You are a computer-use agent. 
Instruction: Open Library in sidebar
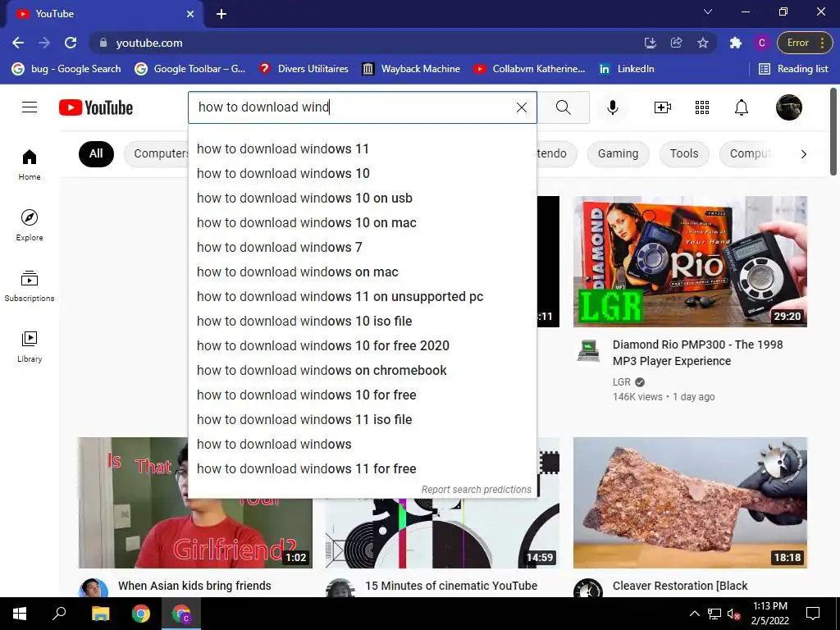[x=30, y=347]
